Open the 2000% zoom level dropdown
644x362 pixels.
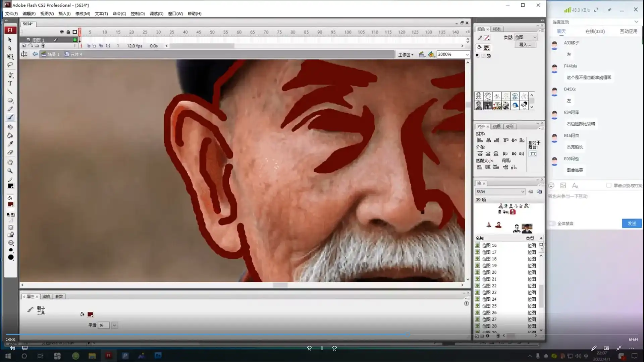467,54
